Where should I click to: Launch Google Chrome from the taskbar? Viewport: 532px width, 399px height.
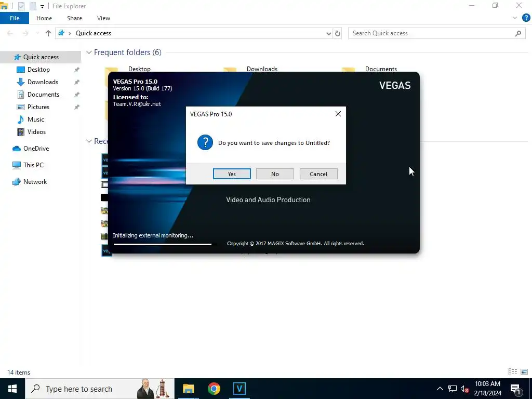click(214, 389)
